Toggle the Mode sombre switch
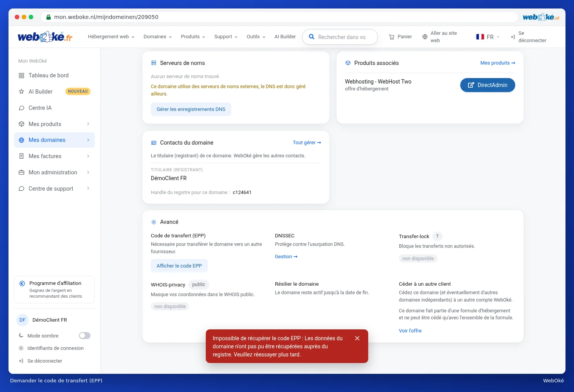 (x=85, y=336)
